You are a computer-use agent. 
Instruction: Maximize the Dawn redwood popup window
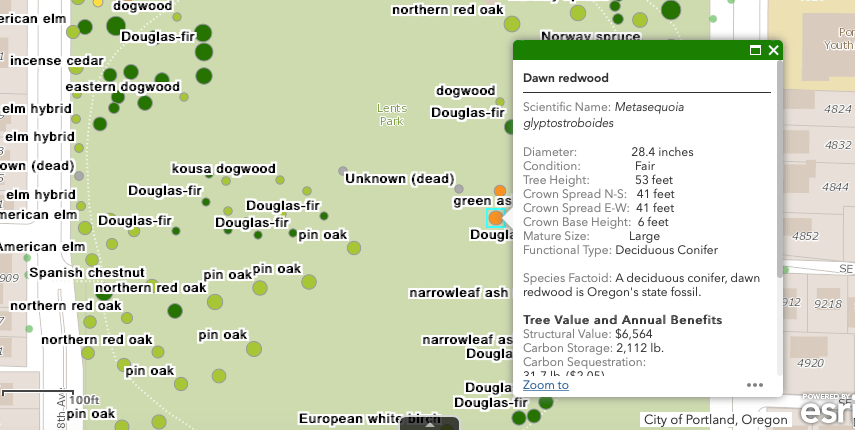coord(756,50)
